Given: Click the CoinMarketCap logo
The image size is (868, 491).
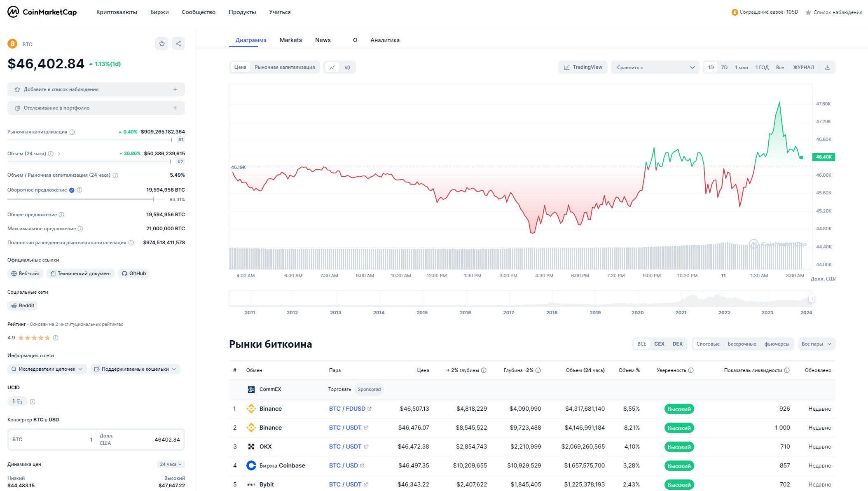Looking at the screenshot, I should (42, 12).
